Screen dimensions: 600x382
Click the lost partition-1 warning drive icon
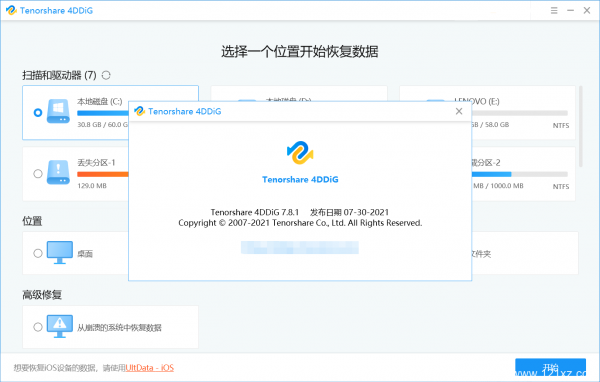58,172
